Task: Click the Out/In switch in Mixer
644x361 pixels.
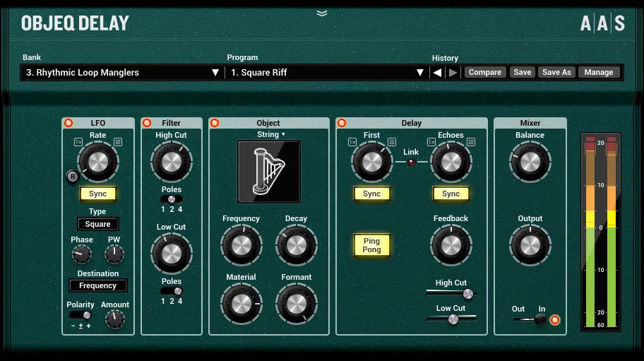Action: click(x=530, y=319)
